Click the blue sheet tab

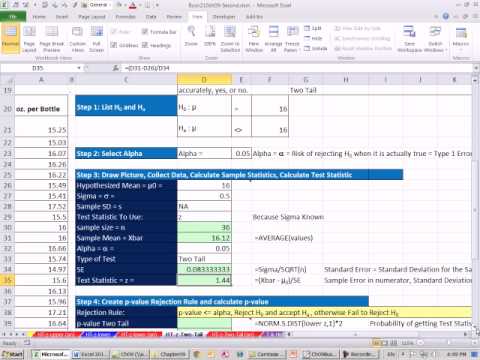(x=98, y=334)
